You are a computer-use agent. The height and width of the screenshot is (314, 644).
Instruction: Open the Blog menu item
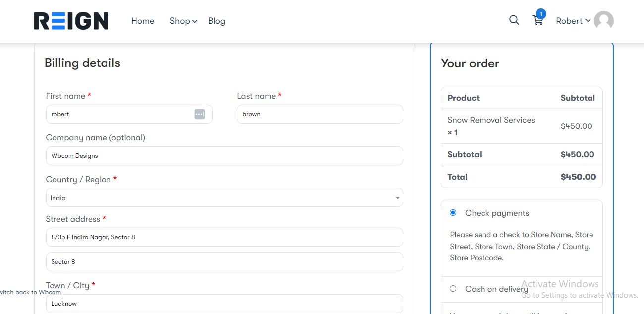click(x=216, y=21)
